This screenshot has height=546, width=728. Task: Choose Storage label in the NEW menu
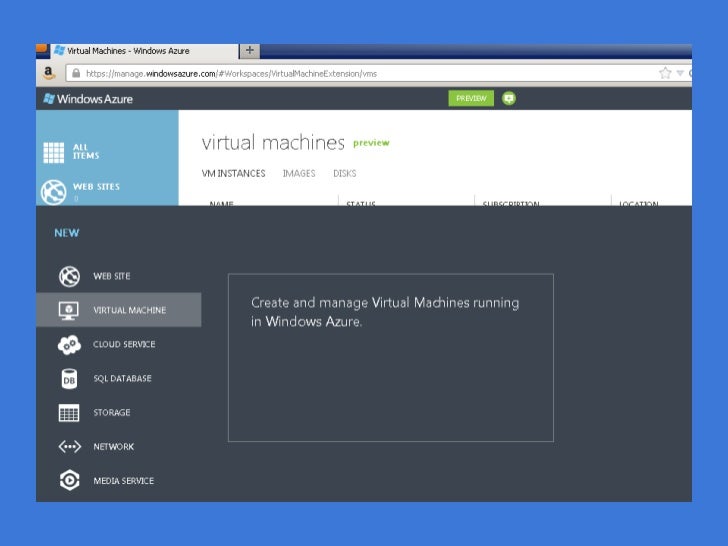112,413
